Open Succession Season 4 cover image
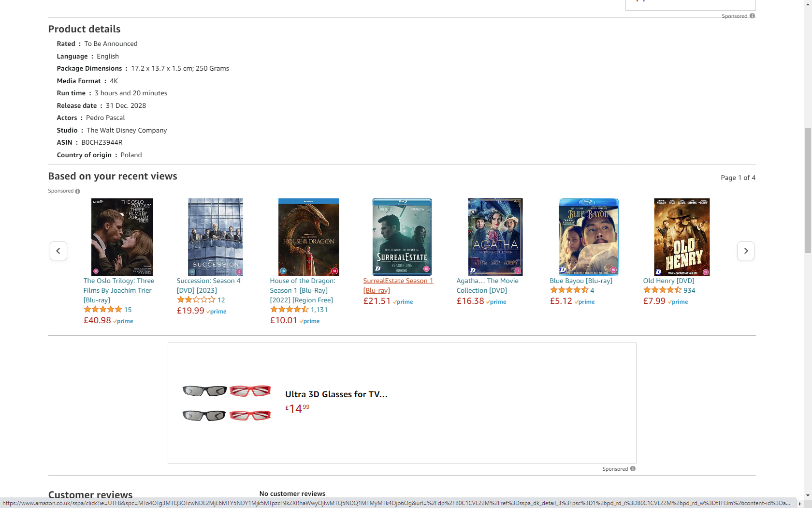812x508 pixels. coord(216,237)
